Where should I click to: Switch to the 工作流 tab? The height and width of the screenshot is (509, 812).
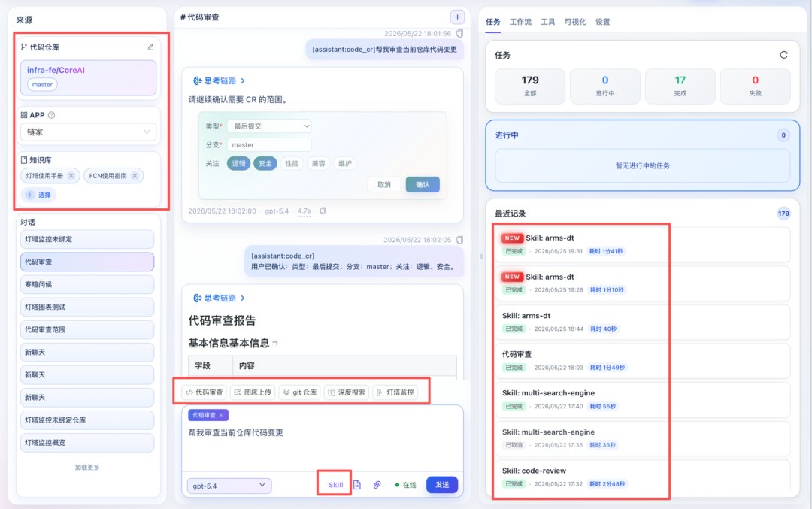pyautogui.click(x=520, y=22)
